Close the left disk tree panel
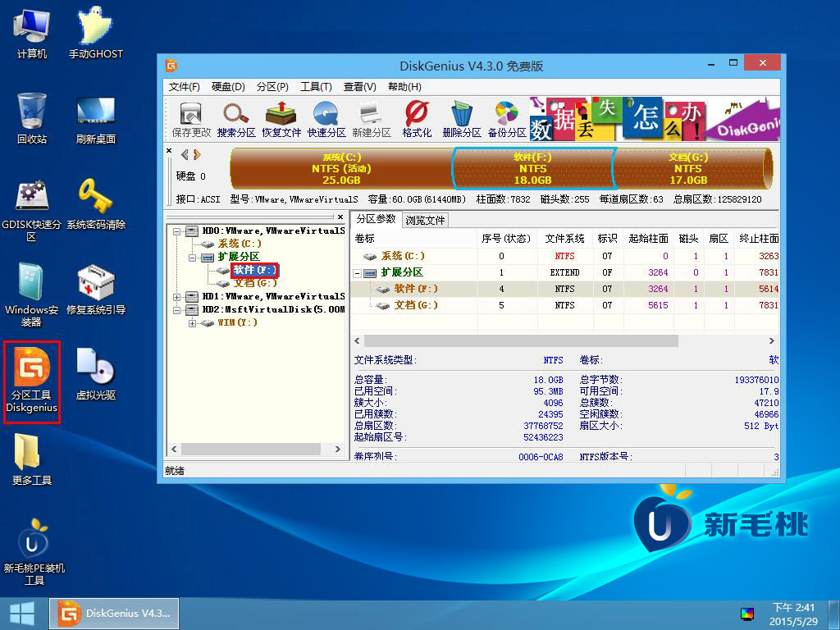This screenshot has width=840, height=630. click(340, 217)
